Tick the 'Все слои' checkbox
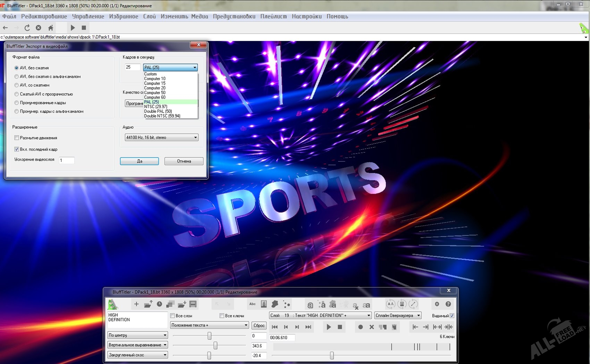The height and width of the screenshot is (364, 590). tap(172, 316)
